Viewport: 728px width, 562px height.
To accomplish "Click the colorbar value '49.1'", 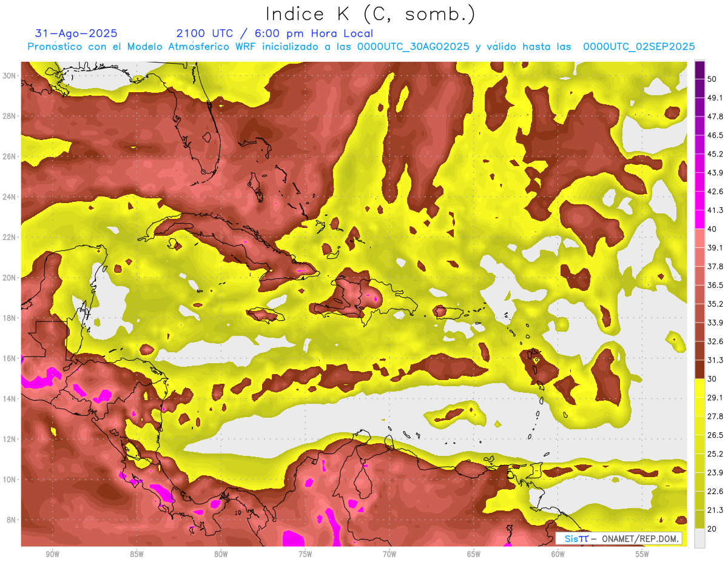I will coord(715,98).
